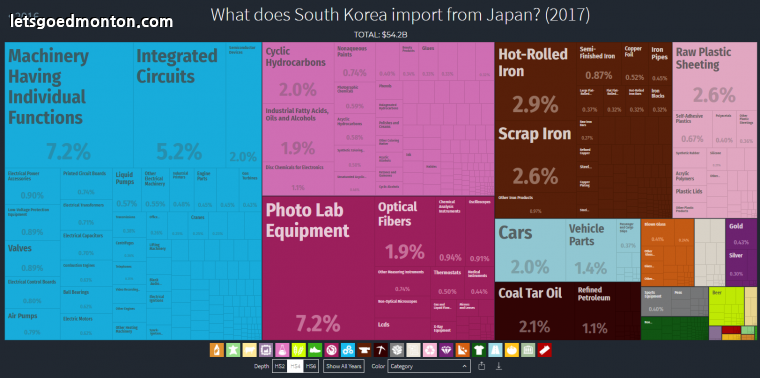Click the Semi-Finished Iron 0.87% cell
Viewport: 760px width, 378px height.
(x=599, y=63)
